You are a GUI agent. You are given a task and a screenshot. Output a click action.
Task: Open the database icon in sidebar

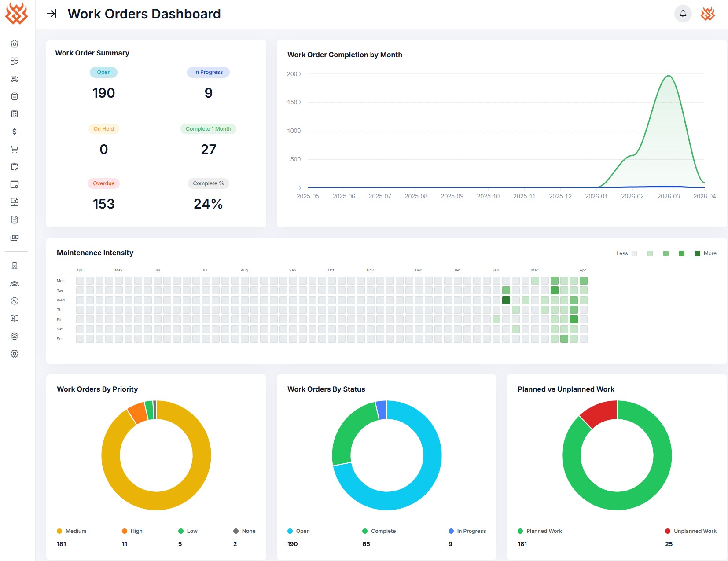tap(15, 336)
